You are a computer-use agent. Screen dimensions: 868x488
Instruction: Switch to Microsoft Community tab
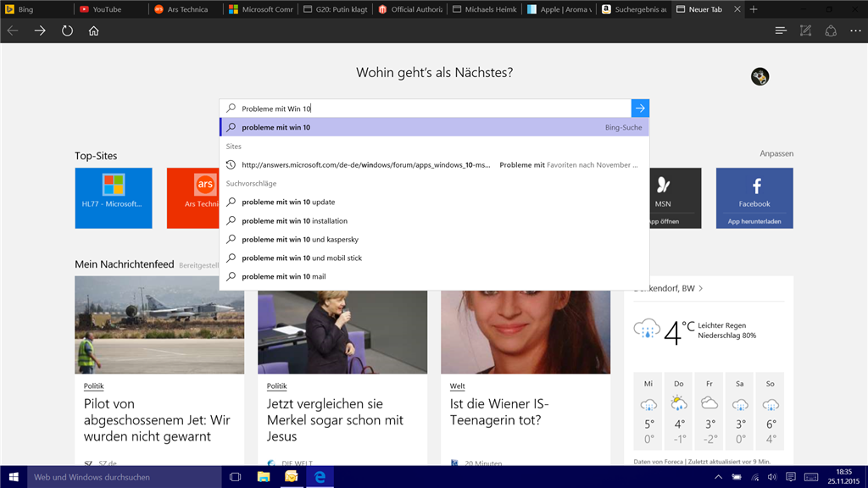click(261, 8)
